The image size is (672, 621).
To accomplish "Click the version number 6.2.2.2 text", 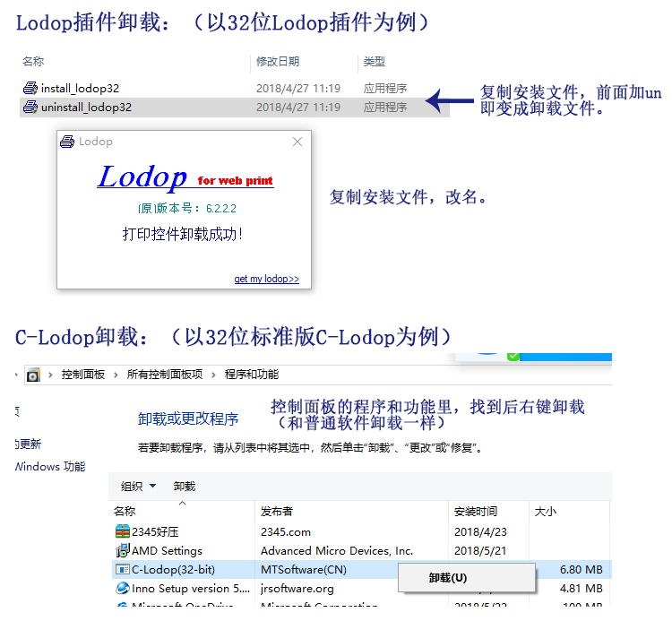I will 220,208.
